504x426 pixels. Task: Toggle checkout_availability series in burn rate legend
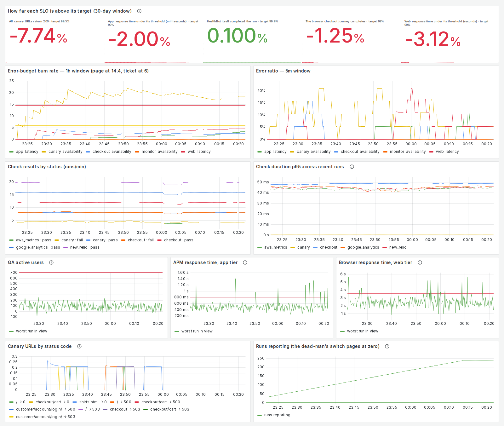[x=112, y=152]
